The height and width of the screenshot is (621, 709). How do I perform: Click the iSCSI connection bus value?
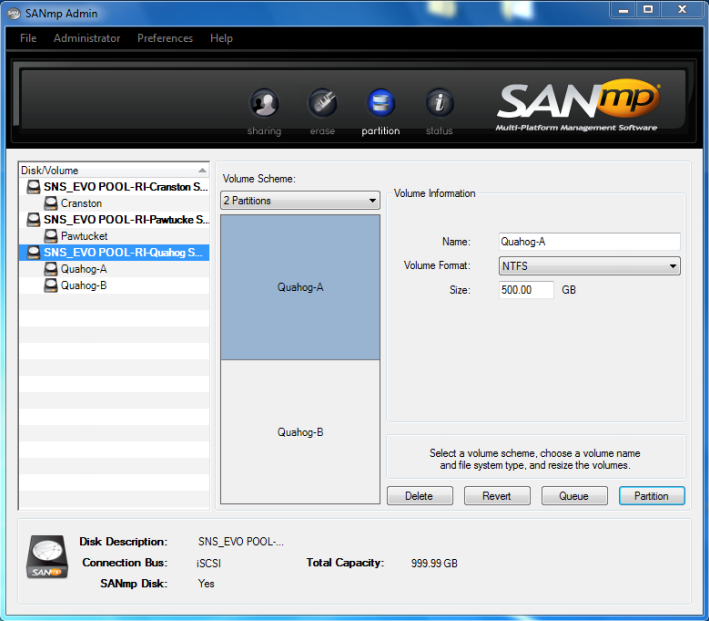[x=209, y=563]
